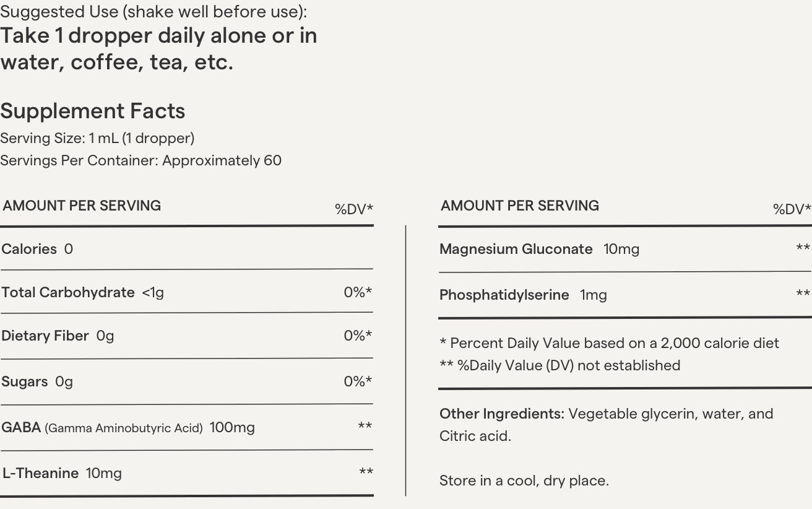
Task: Click the Total Carbohydrate <1g label
Action: tap(83, 292)
